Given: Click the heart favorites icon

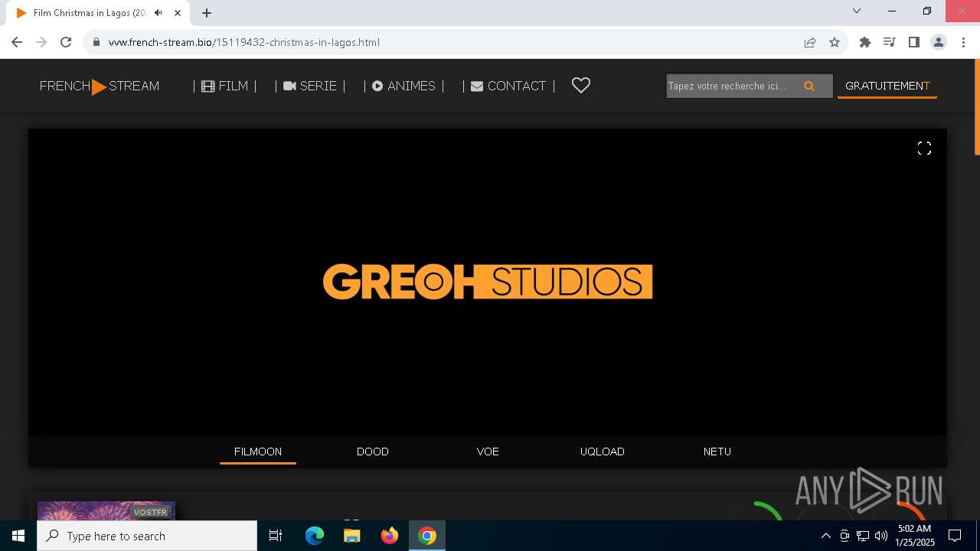Looking at the screenshot, I should point(581,86).
